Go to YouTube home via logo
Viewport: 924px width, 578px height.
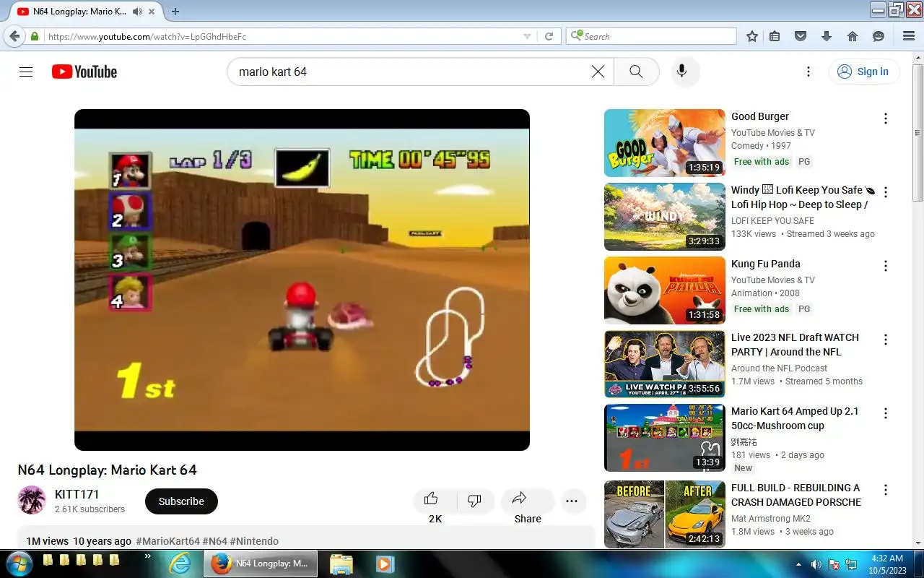click(84, 72)
